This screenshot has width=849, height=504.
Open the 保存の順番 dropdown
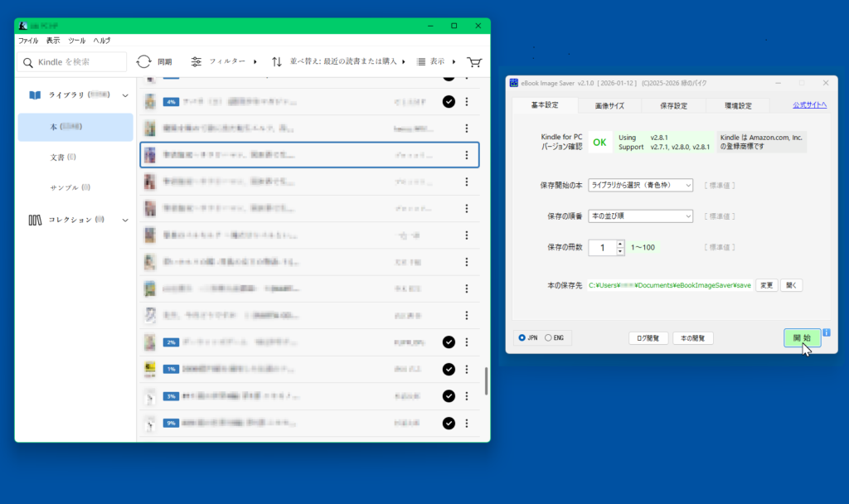[640, 216]
